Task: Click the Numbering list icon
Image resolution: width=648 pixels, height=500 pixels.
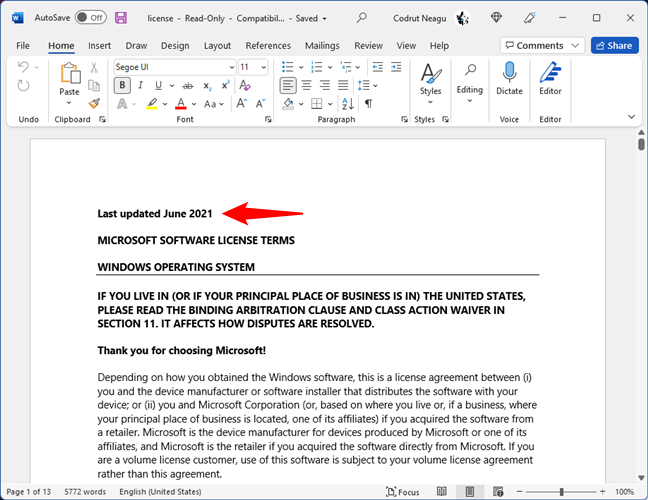Action: coord(317,67)
